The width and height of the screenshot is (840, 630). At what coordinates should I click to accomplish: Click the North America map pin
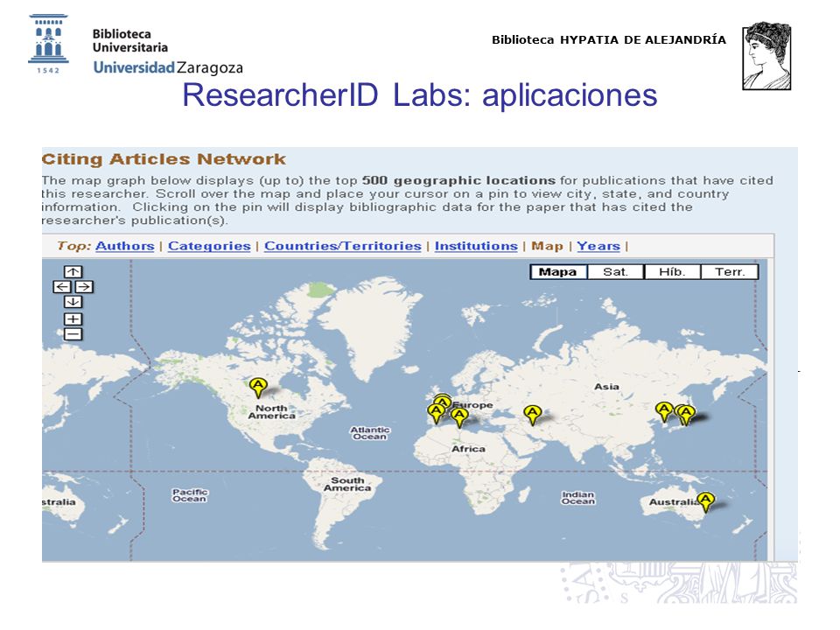coord(258,387)
